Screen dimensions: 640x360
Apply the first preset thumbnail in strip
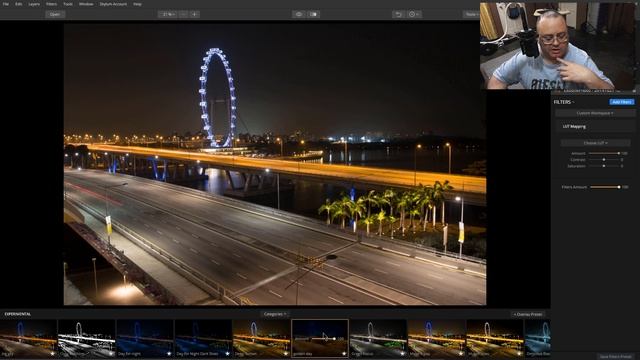(x=28, y=338)
